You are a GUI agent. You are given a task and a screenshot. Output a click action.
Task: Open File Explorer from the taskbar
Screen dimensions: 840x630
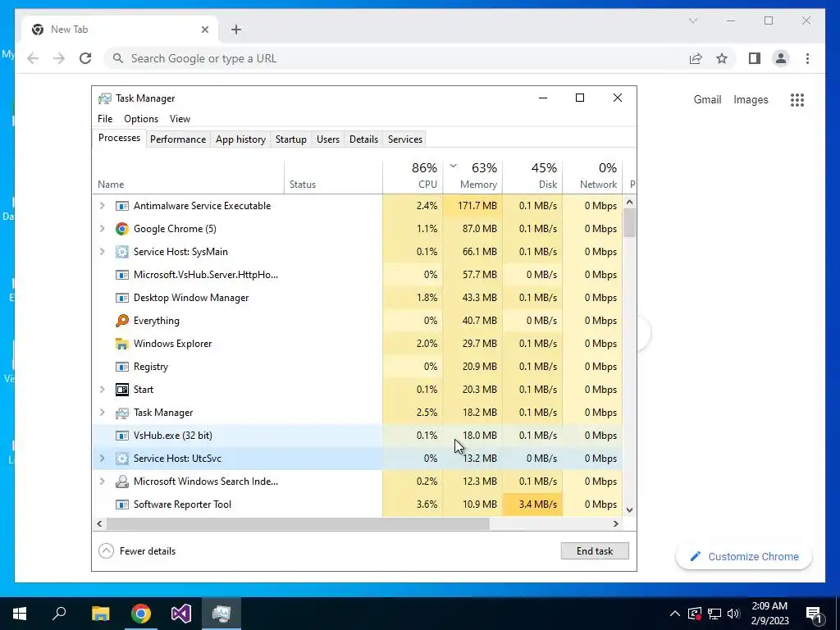(x=100, y=614)
